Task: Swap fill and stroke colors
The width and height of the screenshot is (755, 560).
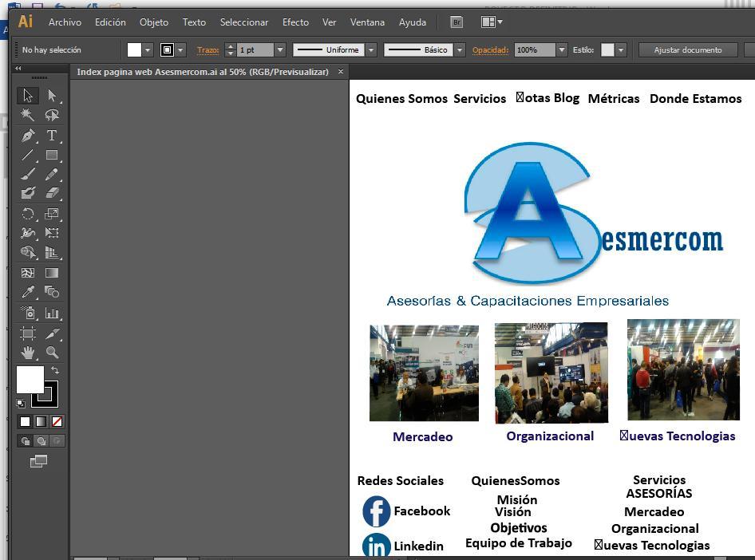Action: pos(55,370)
